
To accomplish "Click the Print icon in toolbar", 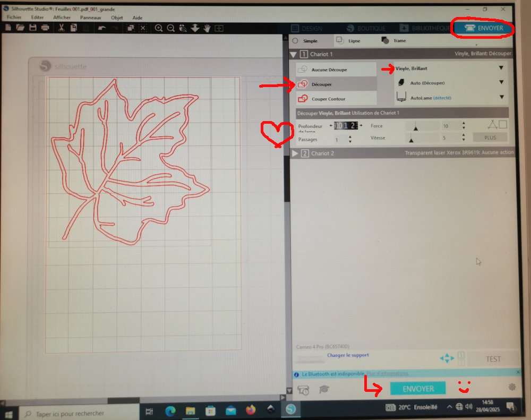I will point(45,28).
